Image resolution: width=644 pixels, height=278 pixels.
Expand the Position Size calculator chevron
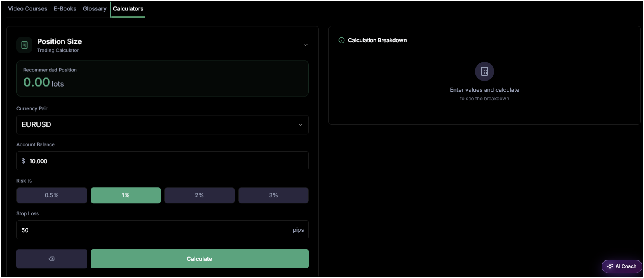pos(306,45)
